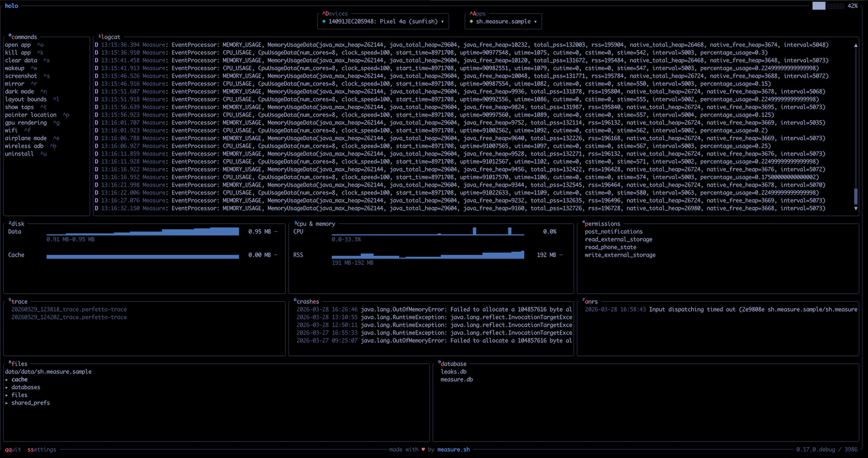
Task: Run the 'screenshot' command
Action: coord(27,76)
